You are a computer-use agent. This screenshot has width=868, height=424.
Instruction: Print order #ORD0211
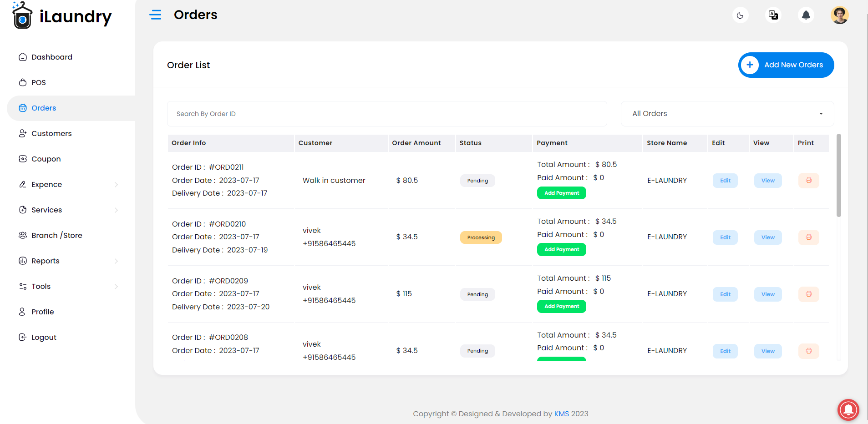(808, 181)
